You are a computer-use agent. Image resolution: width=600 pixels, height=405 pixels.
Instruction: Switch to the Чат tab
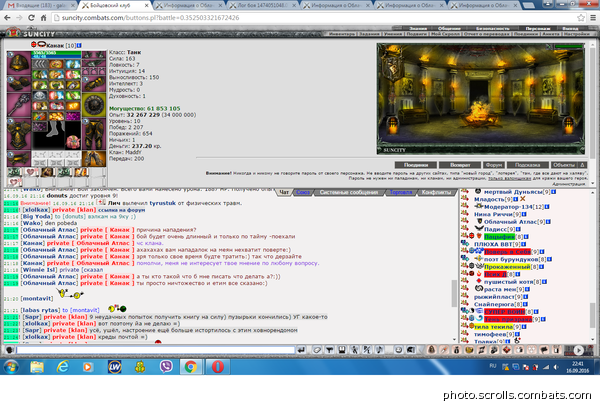[284, 192]
